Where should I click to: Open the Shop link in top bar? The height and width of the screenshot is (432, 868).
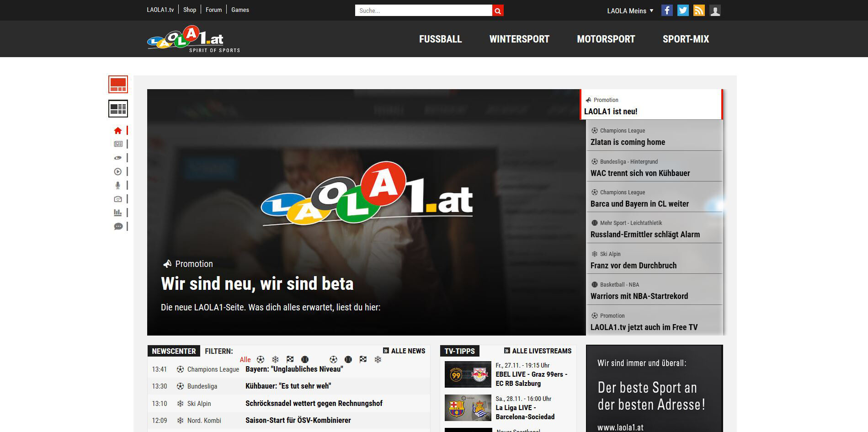click(x=190, y=10)
